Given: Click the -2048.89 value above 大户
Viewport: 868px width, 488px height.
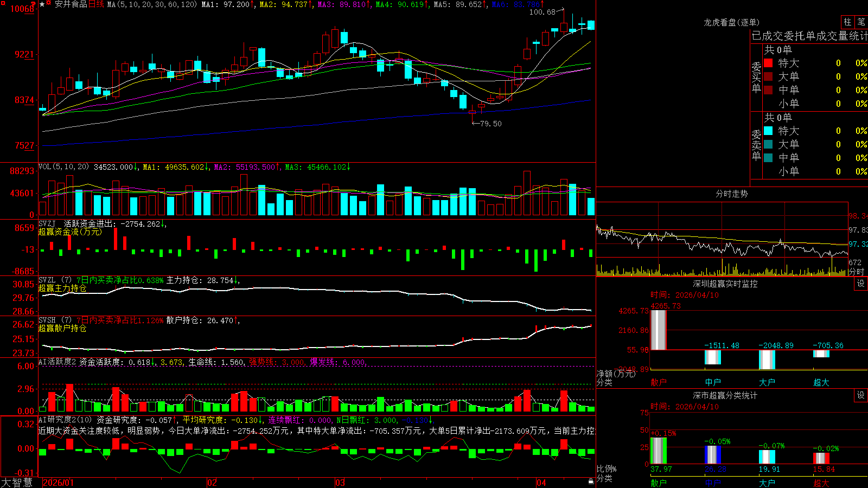Looking at the screenshot, I should coord(776,345).
